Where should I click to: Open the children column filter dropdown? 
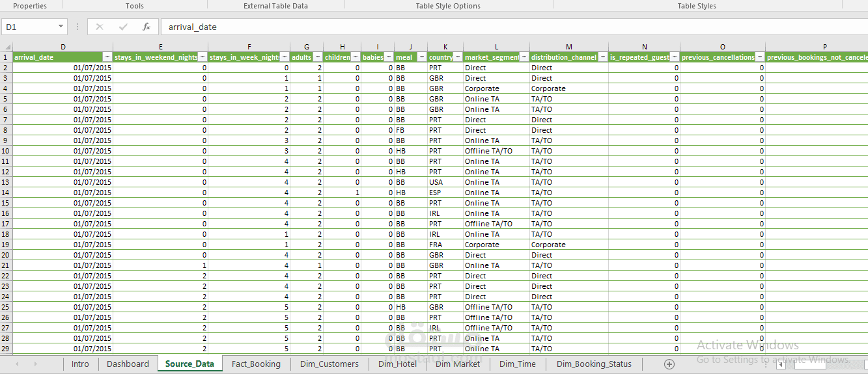point(356,57)
